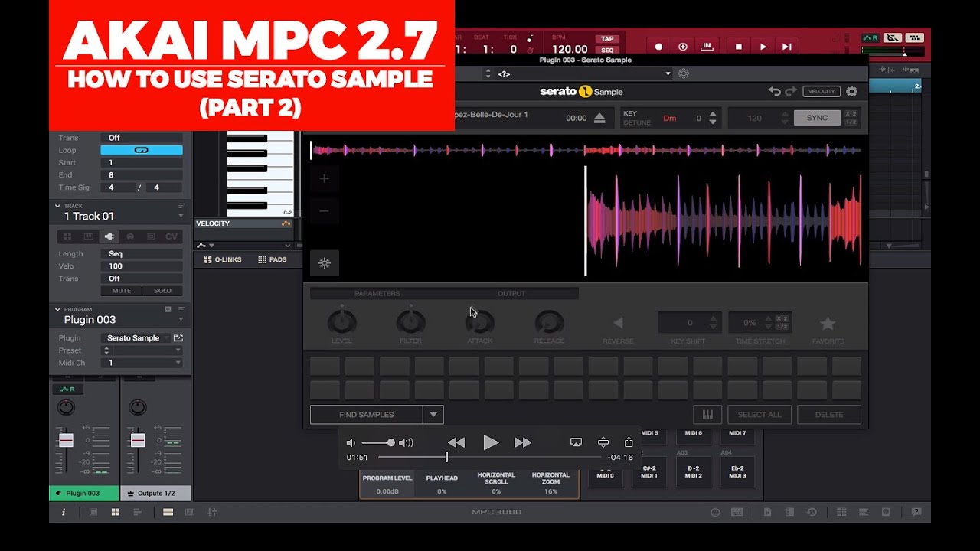Click the auto-set slices icon below waveform
The image size is (980, 551).
tap(325, 263)
